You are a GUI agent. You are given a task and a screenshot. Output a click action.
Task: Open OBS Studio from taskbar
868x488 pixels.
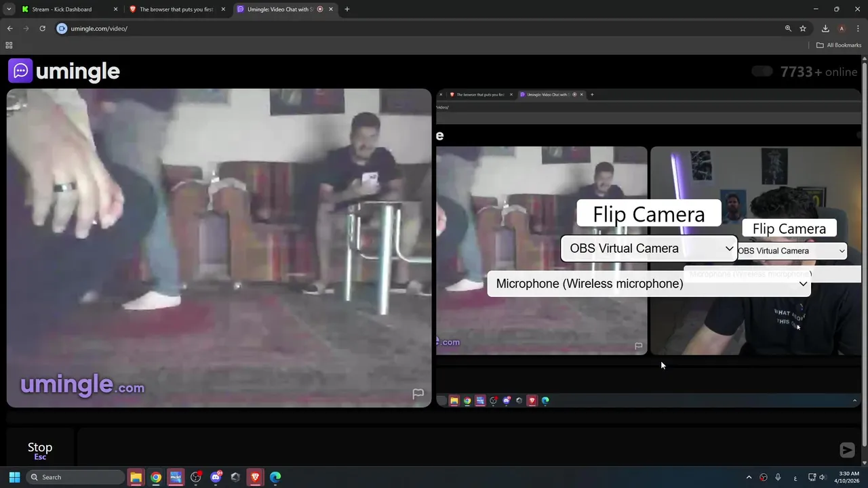click(196, 477)
